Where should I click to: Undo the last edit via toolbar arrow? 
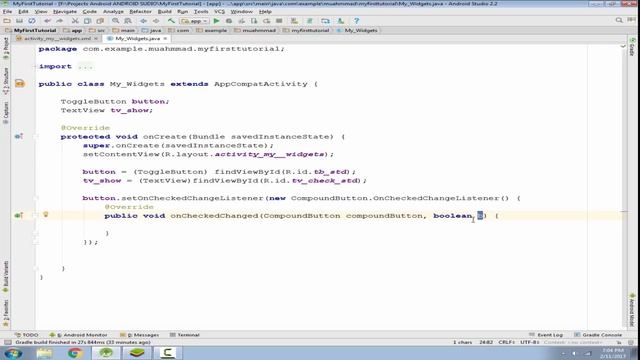[x=47, y=21]
